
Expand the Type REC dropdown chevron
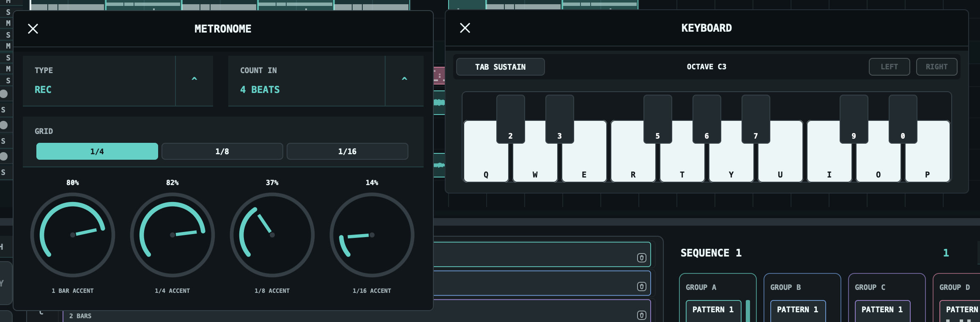[194, 80]
